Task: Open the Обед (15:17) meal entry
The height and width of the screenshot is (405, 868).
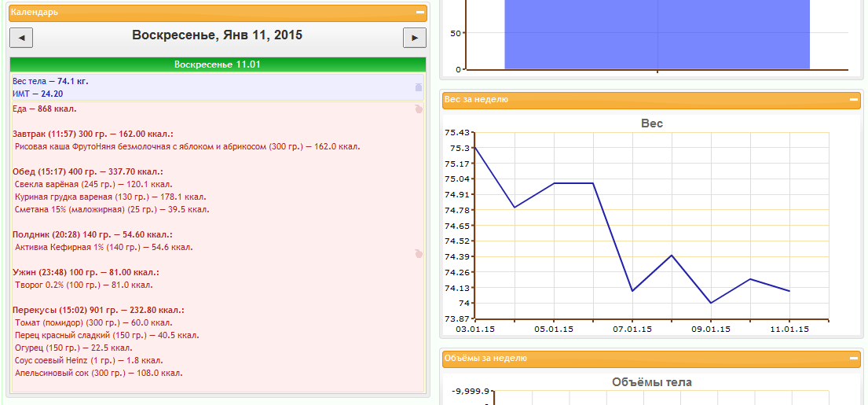Action: 87,171
